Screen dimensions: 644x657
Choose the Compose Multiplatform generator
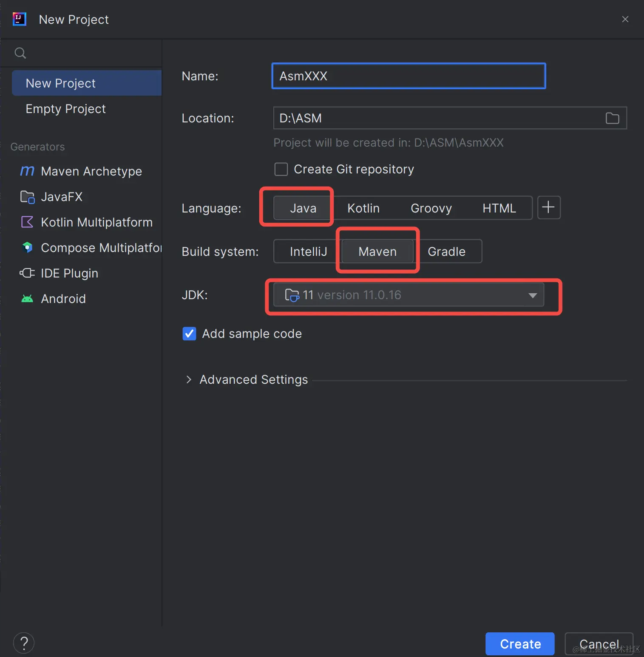tap(87, 248)
